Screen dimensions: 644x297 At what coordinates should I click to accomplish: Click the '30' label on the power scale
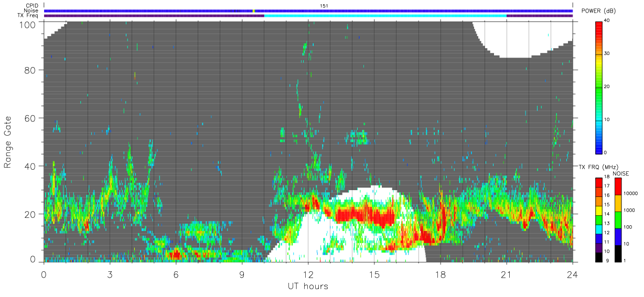click(x=607, y=54)
